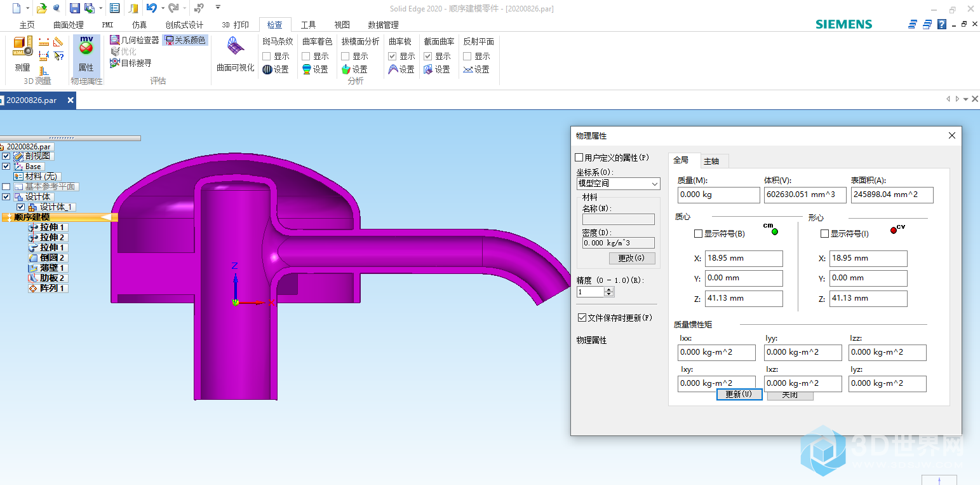Uncheck 曲率梳 显示 checkbox
The height and width of the screenshot is (485, 980).
393,56
